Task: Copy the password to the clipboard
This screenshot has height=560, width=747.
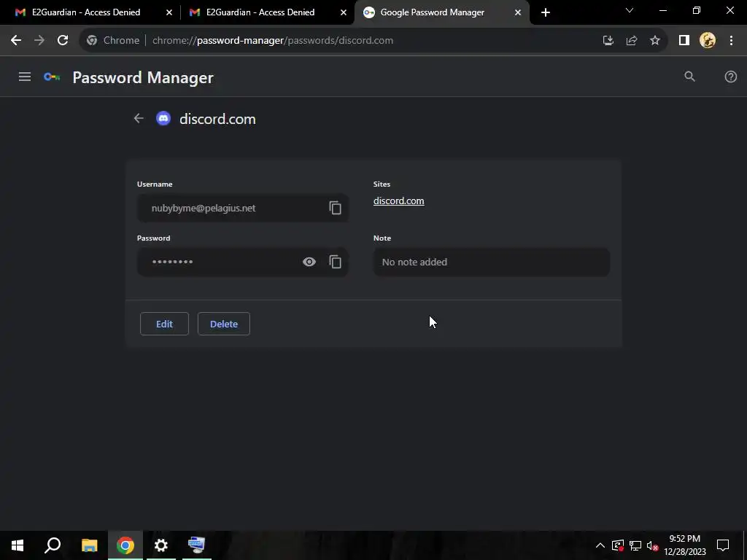Action: point(335,262)
